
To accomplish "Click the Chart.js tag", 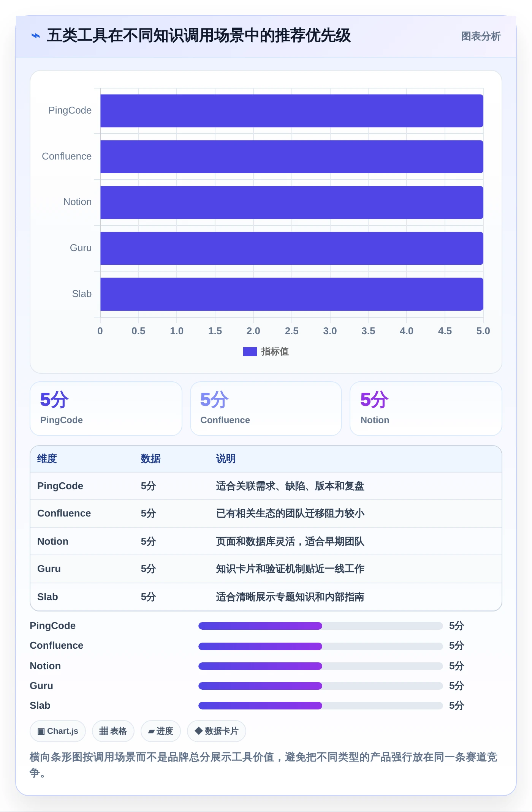I will click(x=58, y=731).
